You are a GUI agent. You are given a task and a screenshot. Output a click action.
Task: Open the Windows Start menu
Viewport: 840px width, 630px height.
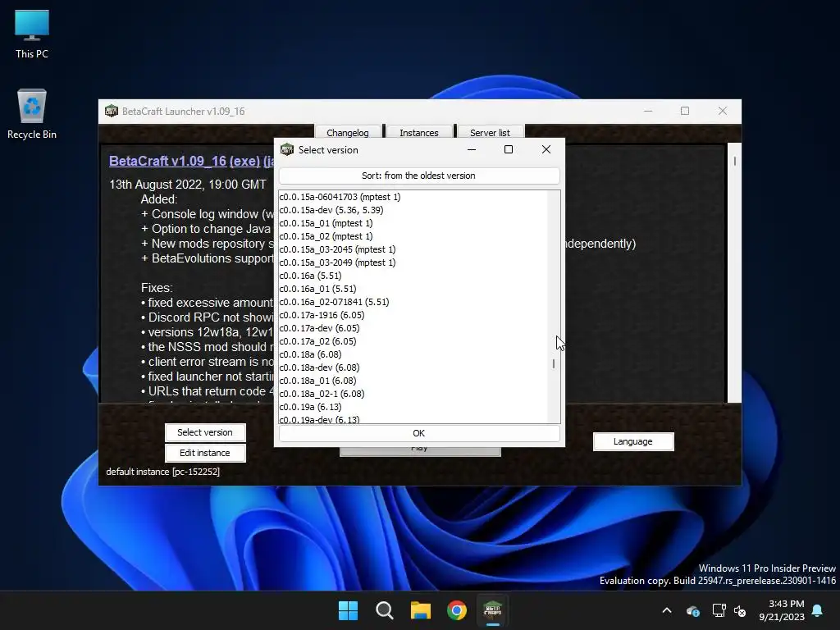coord(348,610)
